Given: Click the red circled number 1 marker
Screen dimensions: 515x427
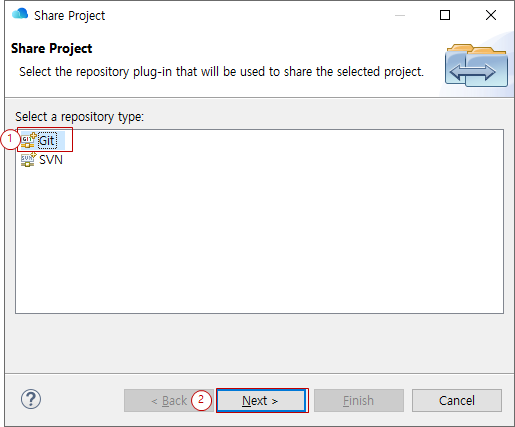Looking at the screenshot, I should pos(10,139).
